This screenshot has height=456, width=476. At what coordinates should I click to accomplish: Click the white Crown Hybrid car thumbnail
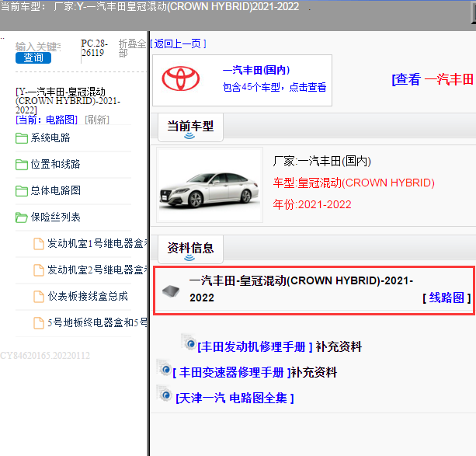pos(210,185)
